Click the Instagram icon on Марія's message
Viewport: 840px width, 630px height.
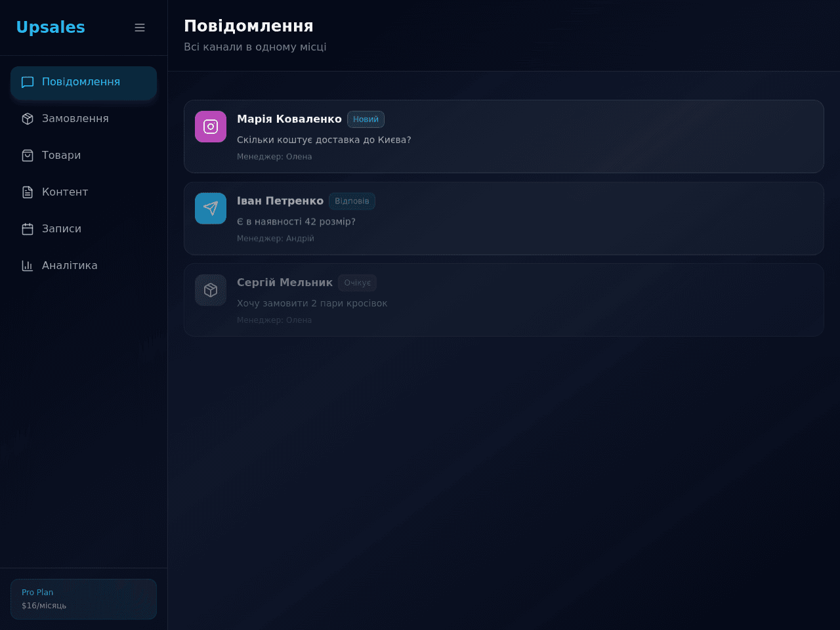(211, 127)
